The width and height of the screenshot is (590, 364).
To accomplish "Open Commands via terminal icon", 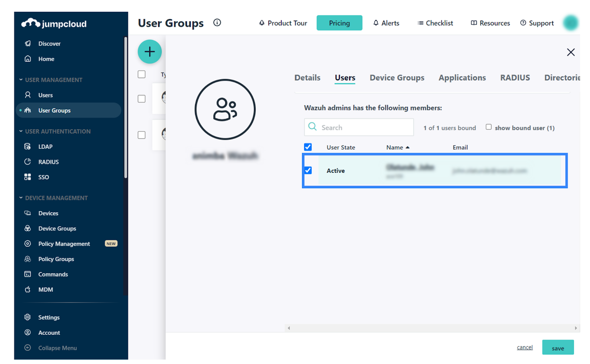I will coord(28,274).
